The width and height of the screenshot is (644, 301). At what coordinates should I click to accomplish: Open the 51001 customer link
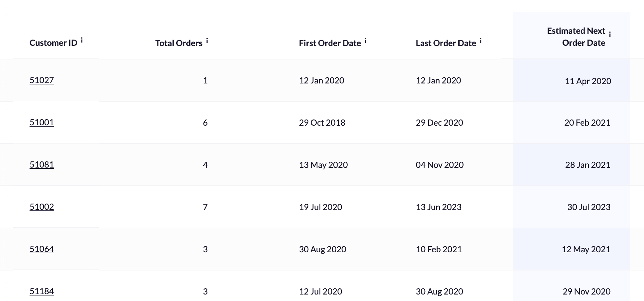(x=42, y=122)
